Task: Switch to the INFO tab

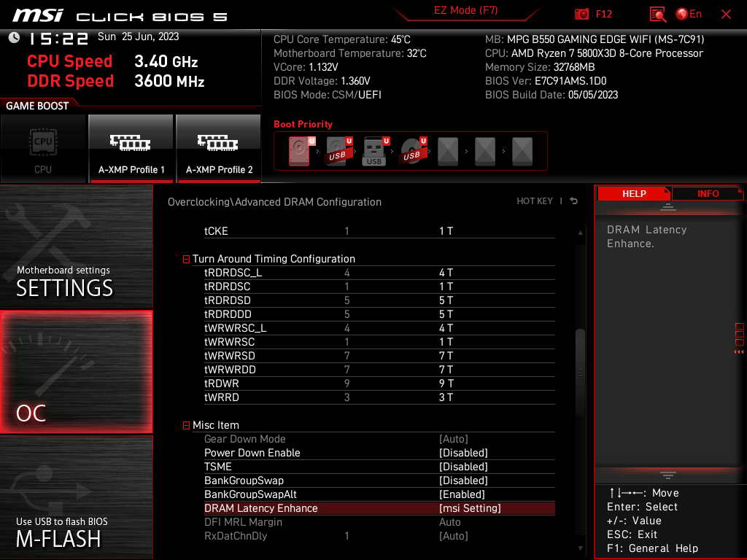Action: [708, 194]
